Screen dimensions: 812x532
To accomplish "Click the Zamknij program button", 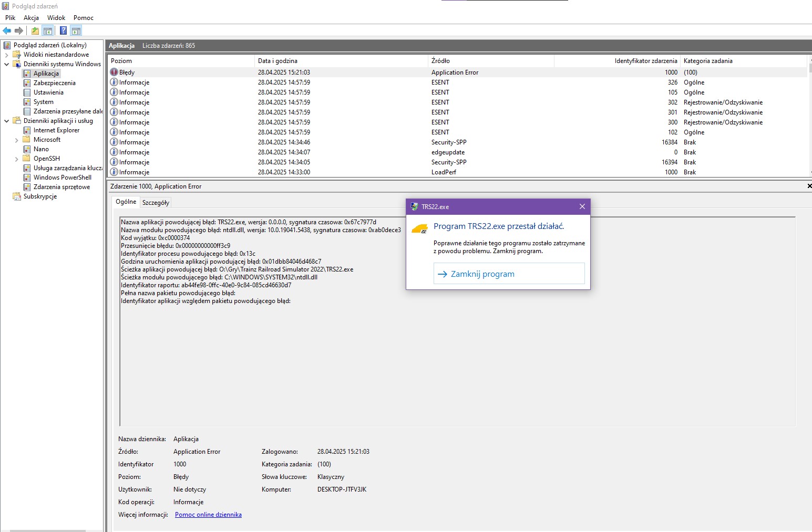I will tap(509, 274).
